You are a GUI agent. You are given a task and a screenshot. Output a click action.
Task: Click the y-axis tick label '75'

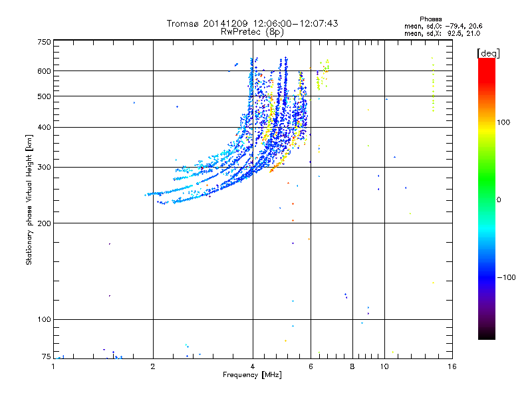coord(47,356)
